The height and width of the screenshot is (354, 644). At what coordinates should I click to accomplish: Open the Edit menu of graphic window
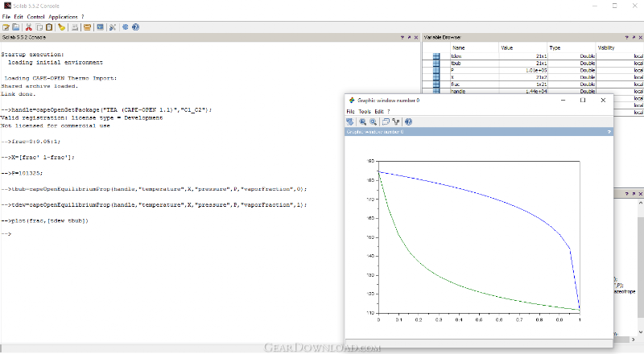(379, 111)
